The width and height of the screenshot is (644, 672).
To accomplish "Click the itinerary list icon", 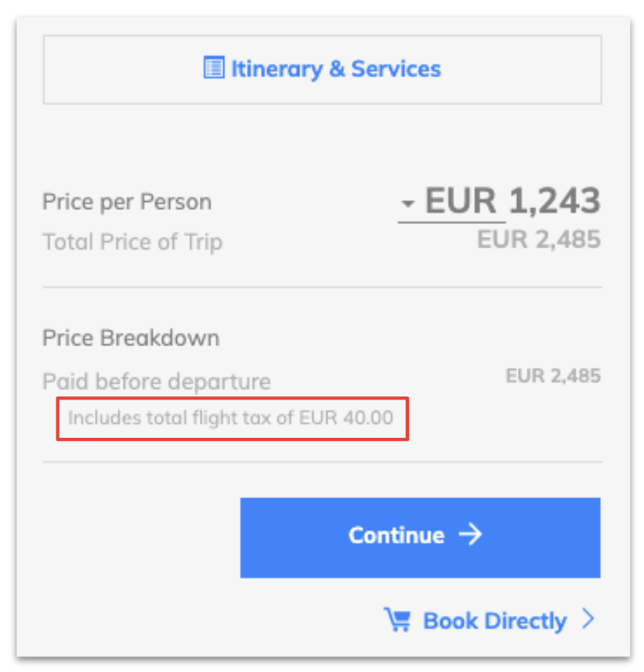I will pos(214,67).
